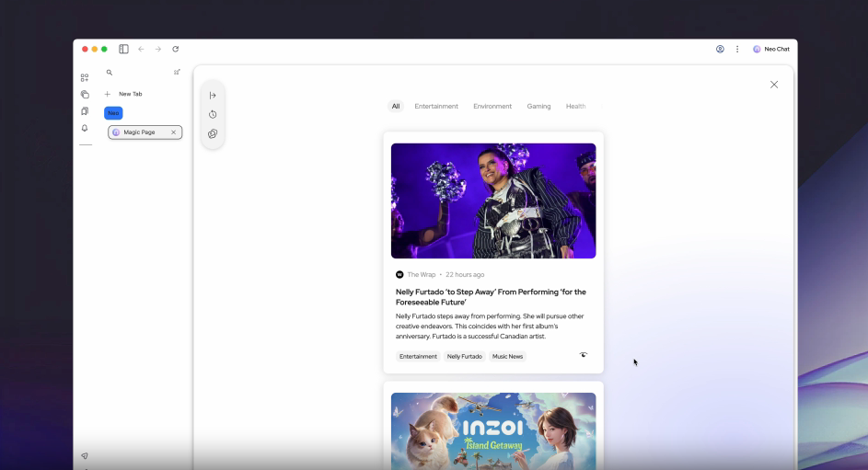Open Neo Chat

[x=771, y=49]
